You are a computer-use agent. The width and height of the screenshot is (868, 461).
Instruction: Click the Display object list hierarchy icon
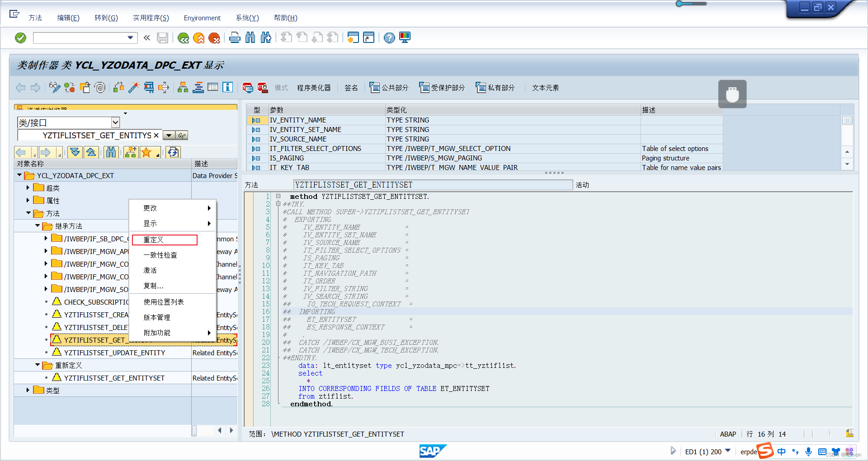point(183,88)
